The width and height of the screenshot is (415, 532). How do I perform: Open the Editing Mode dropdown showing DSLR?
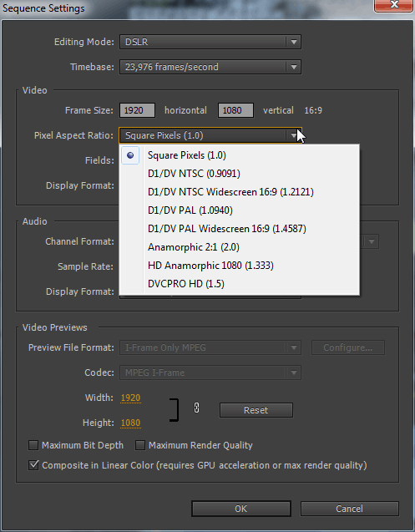point(210,42)
